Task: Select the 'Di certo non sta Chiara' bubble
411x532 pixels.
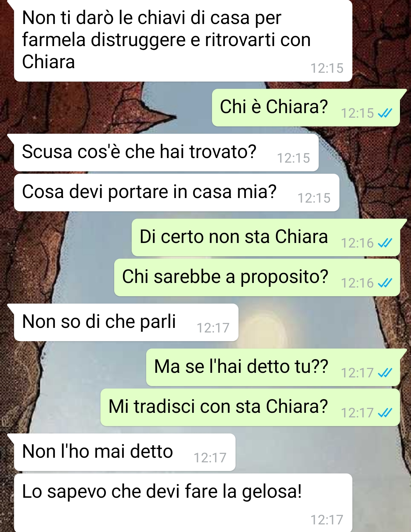Action: (x=266, y=238)
